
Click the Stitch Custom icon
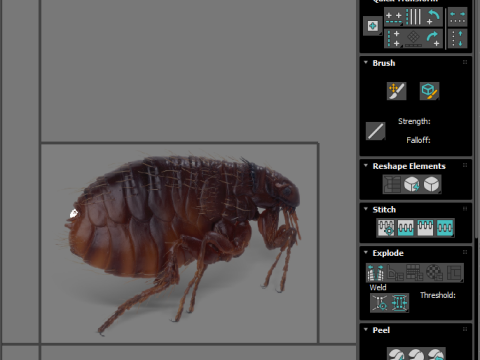coord(445,228)
